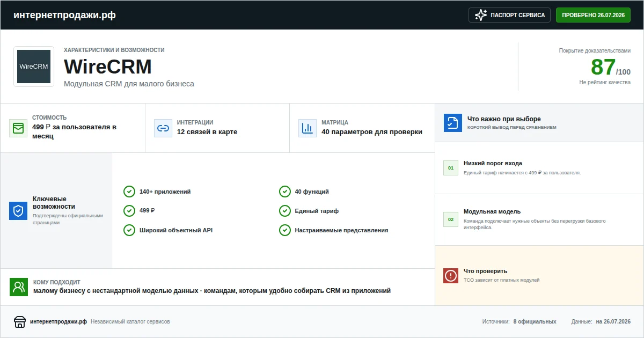Click the store icon in the footer
The width and height of the screenshot is (644, 338).
click(20, 322)
